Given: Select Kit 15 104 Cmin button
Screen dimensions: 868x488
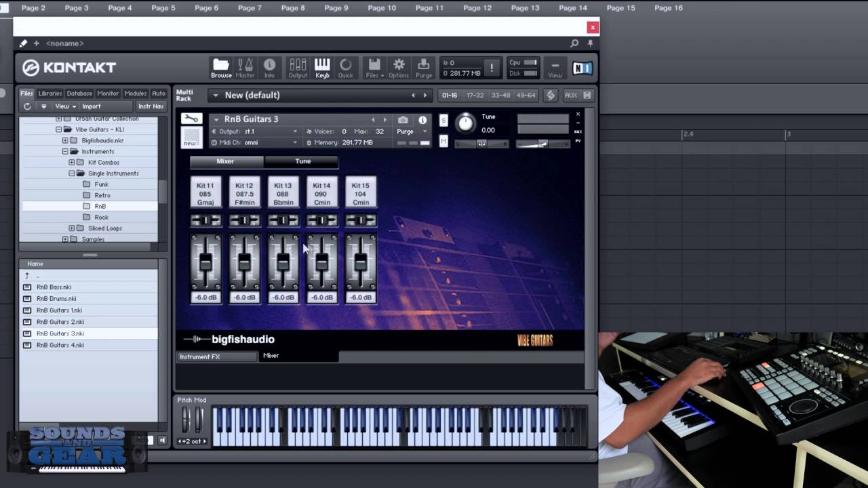Looking at the screenshot, I should pyautogui.click(x=361, y=193).
